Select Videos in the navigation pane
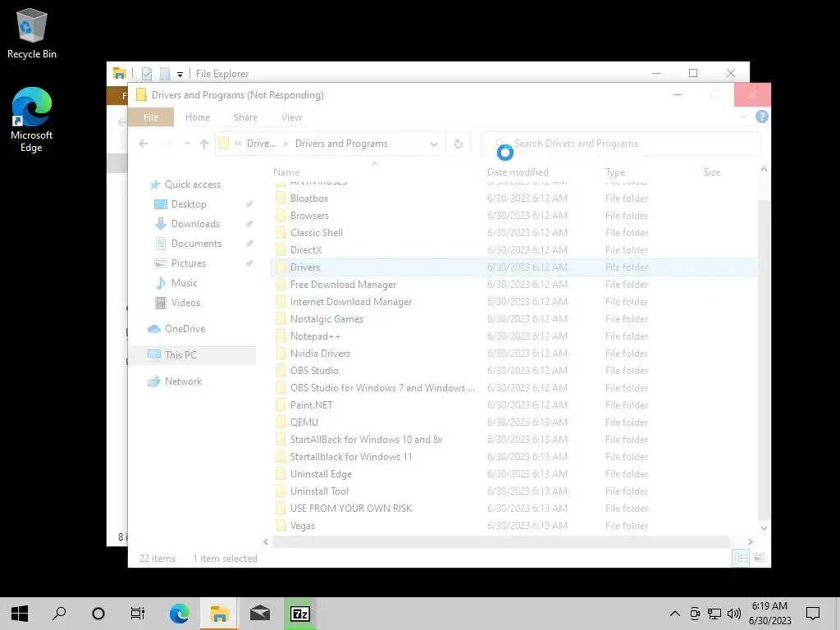This screenshot has height=630, width=840. coord(185,303)
